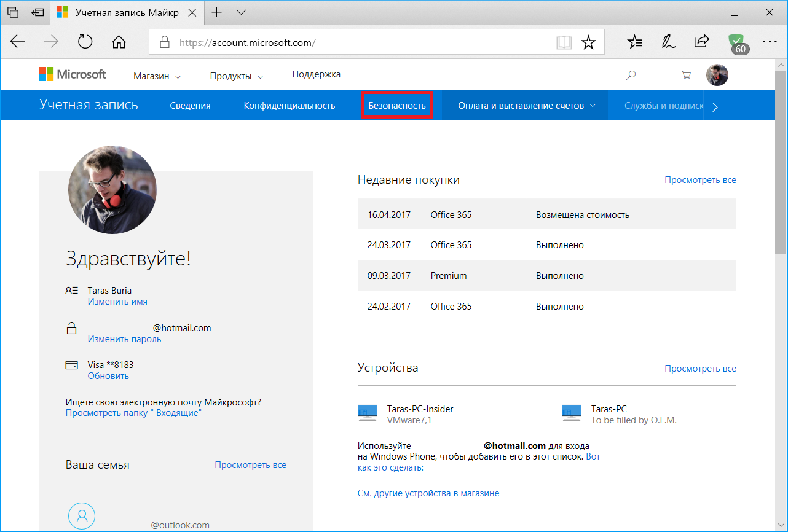Click the Taras-PC device name
The width and height of the screenshot is (788, 532).
point(609,409)
